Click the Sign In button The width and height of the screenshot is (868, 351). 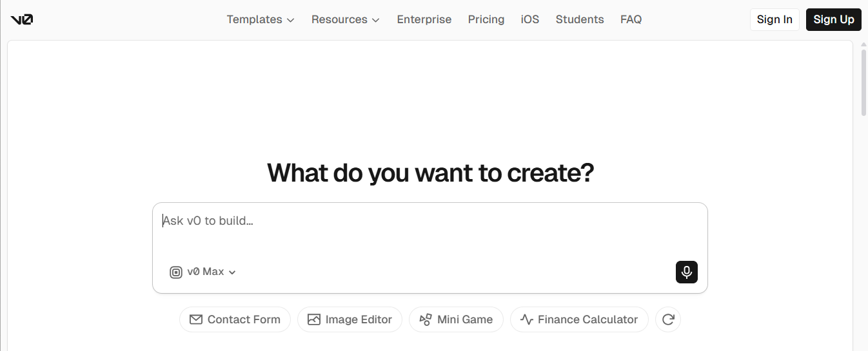(x=774, y=19)
